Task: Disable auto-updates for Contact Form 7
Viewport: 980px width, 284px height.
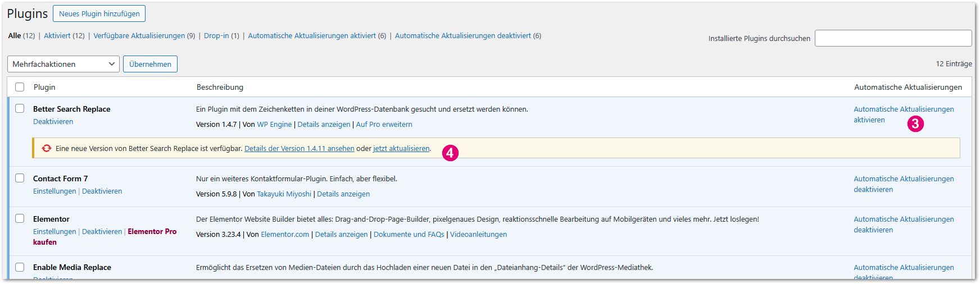Action: pos(904,184)
